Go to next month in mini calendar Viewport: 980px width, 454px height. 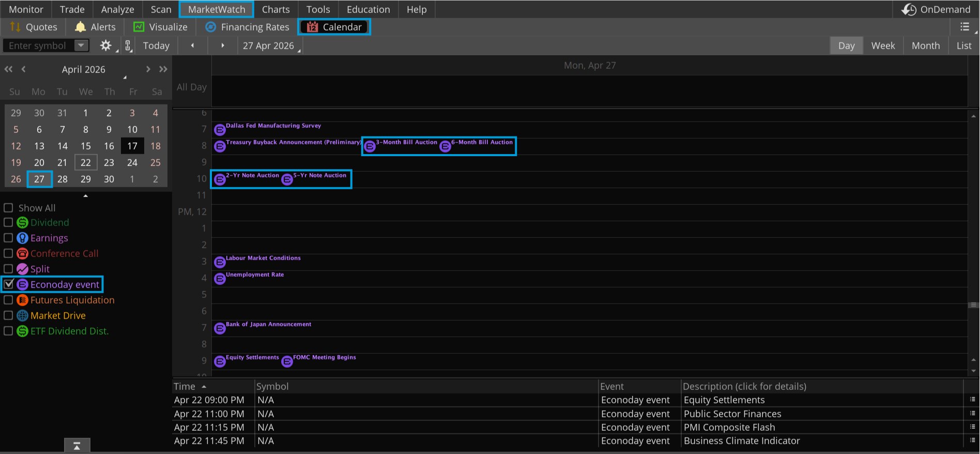[x=148, y=69]
